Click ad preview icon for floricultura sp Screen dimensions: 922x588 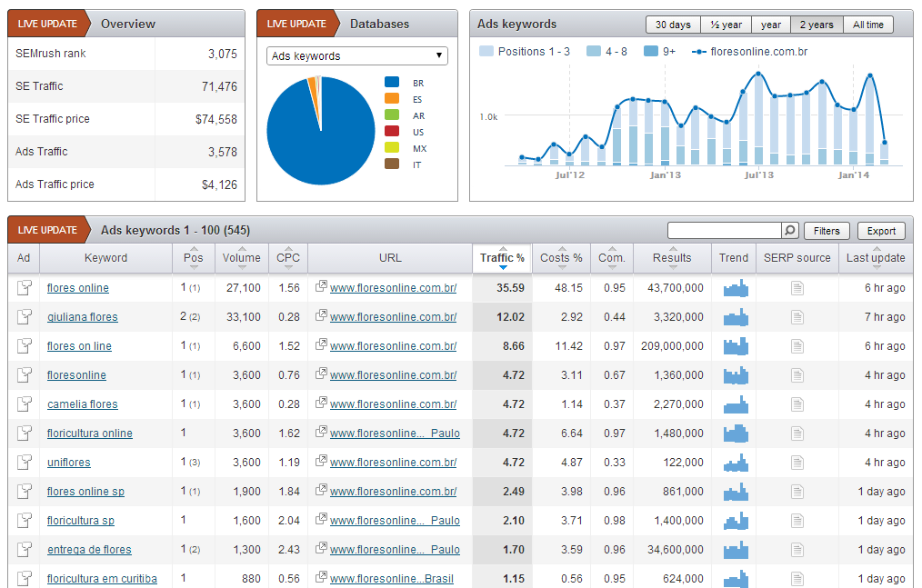[x=24, y=521]
